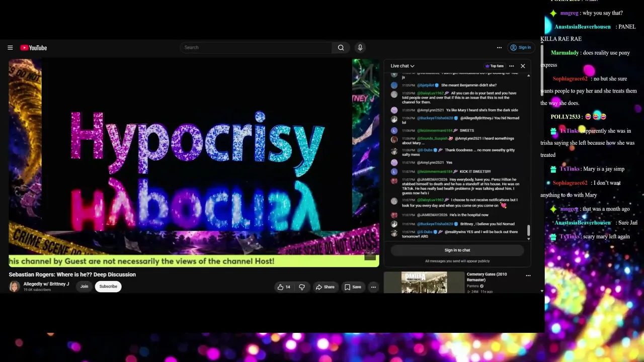Screen dimensions: 644x362
Task: Click 19.6K subscribers count text
Action: pos(37,290)
